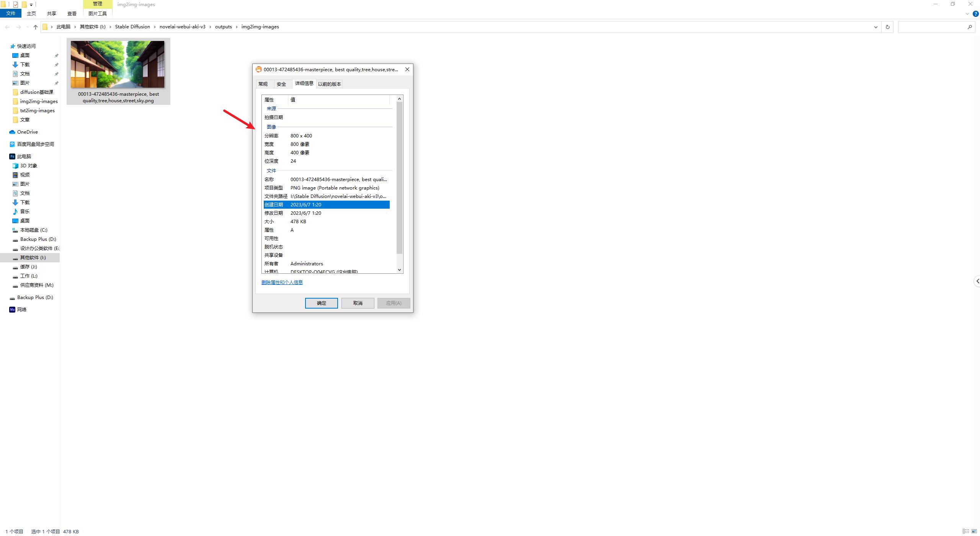Switch to the 安全 tab

281,84
